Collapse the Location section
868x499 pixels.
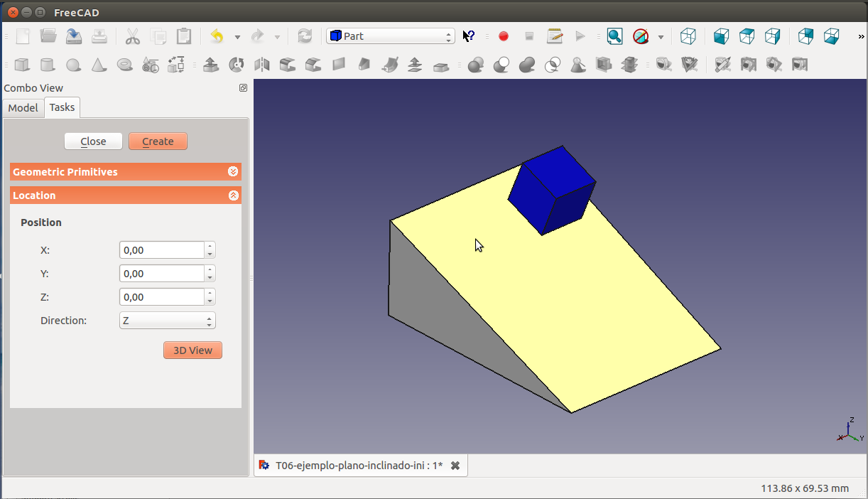click(x=233, y=195)
